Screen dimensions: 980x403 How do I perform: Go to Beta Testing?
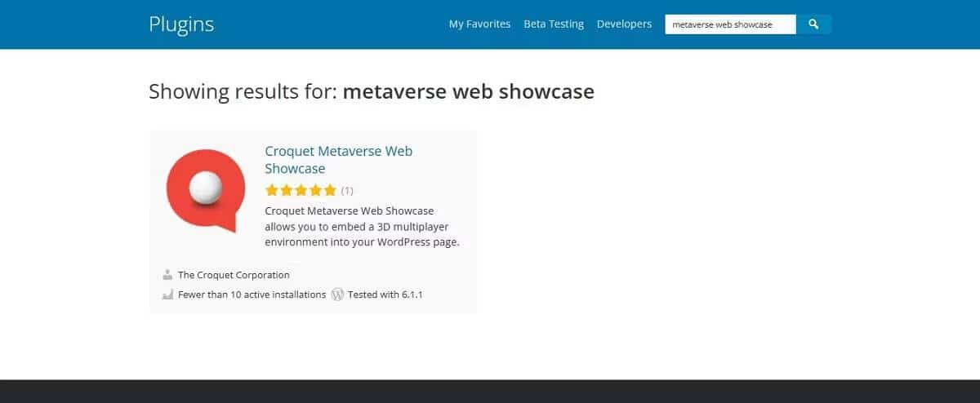pyautogui.click(x=554, y=24)
